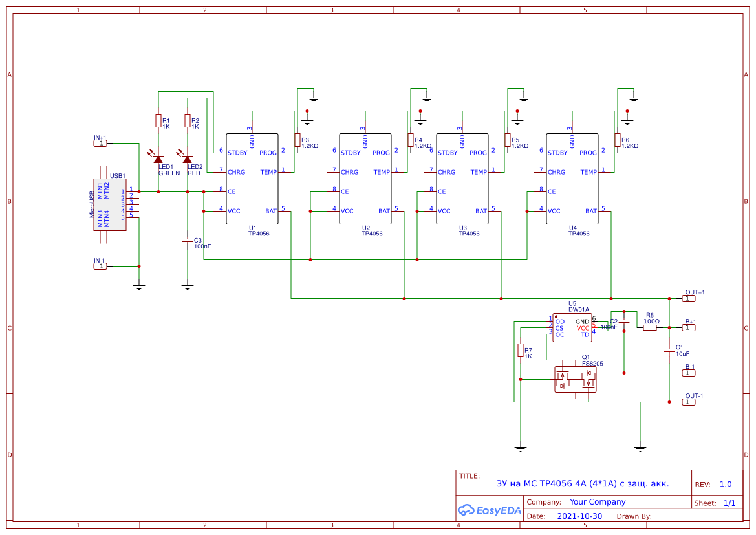Click the 'TITLE:' label in title block
This screenshot has width=756, height=535.
[469, 476]
